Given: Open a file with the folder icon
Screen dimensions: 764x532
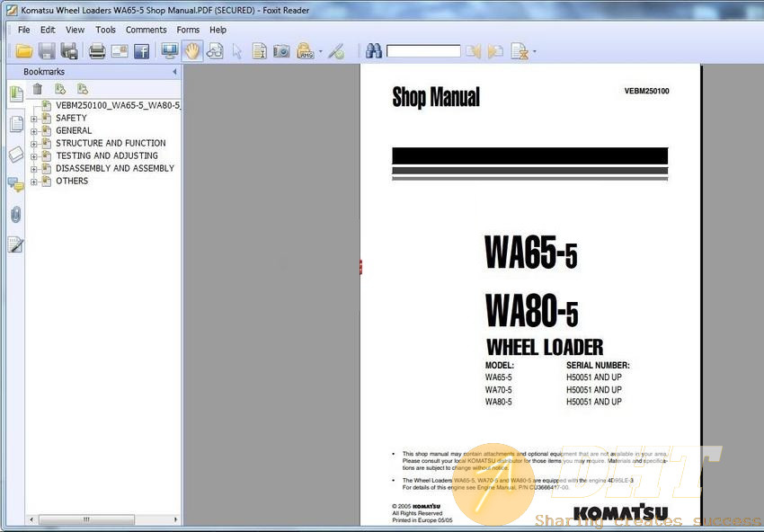Looking at the screenshot, I should (24, 50).
